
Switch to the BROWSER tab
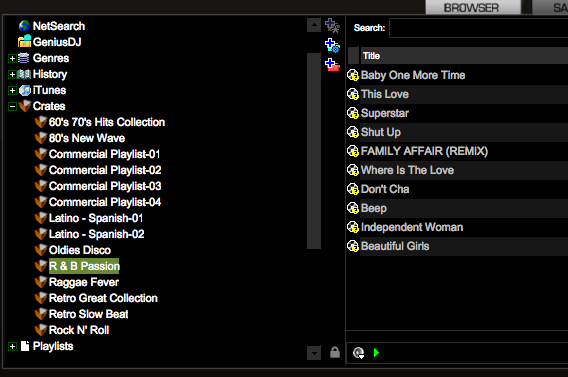[473, 7]
